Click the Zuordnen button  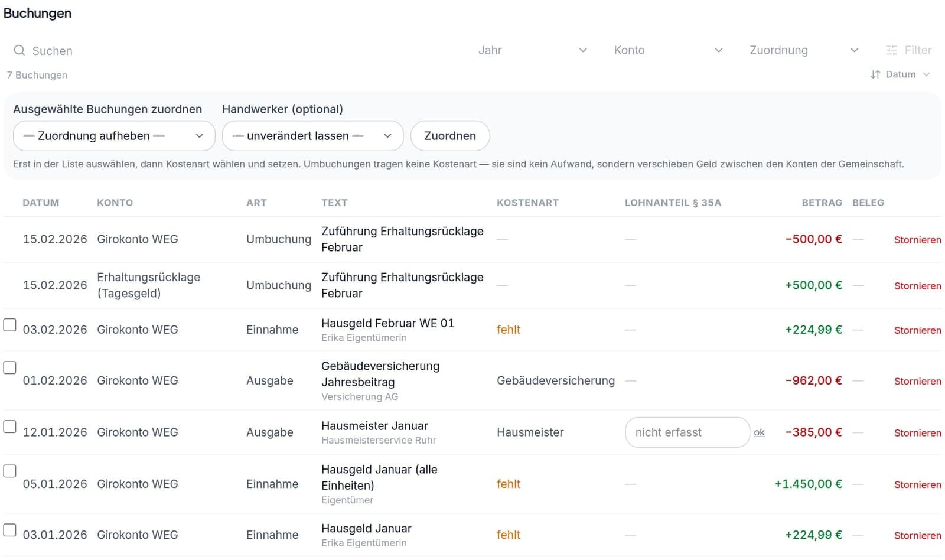tap(450, 136)
